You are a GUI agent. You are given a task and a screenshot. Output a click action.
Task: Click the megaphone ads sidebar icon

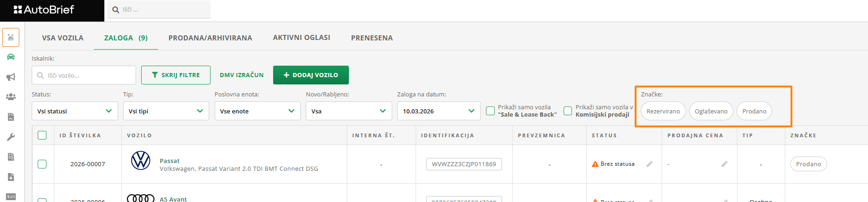tap(11, 77)
